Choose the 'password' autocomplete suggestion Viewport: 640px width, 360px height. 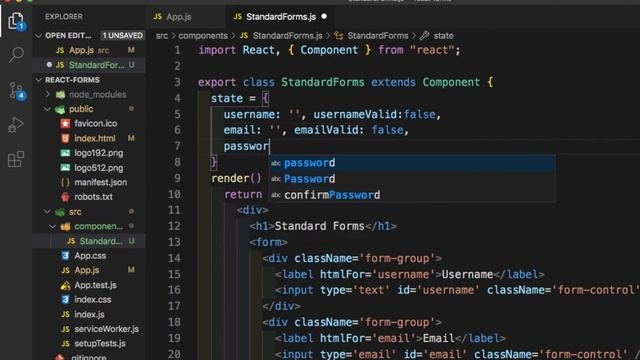(x=411, y=163)
